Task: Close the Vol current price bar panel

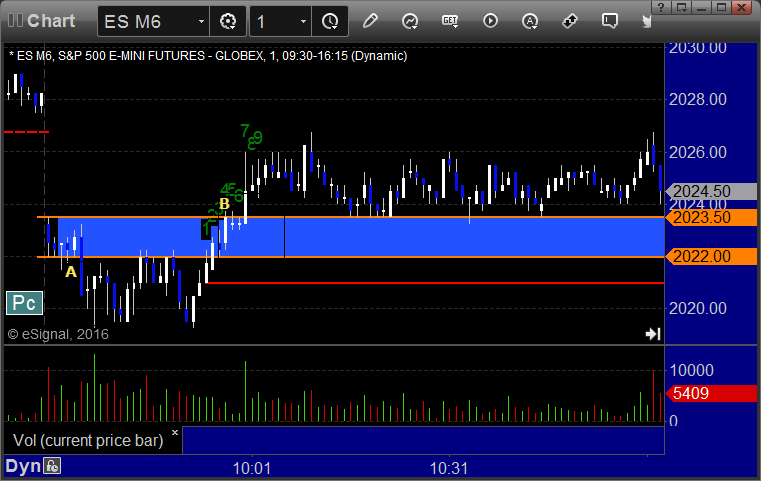Action: pos(175,432)
